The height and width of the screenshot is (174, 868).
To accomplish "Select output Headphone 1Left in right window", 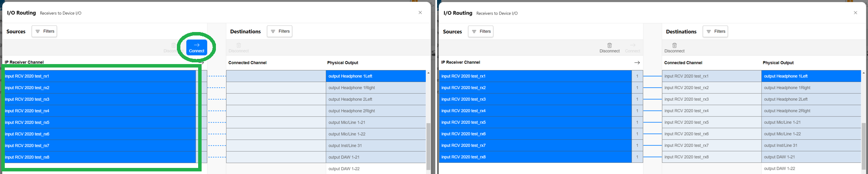I will tap(811, 76).
